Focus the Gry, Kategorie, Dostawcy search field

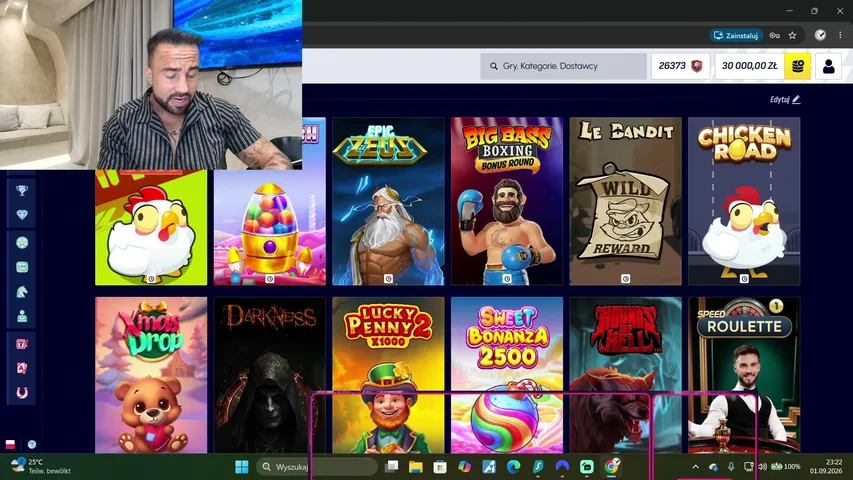[564, 66]
